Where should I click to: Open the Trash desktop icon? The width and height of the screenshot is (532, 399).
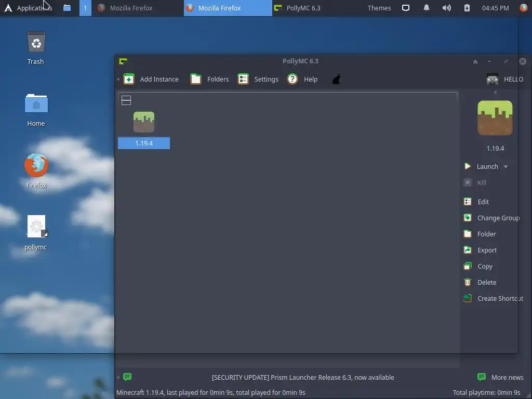36,48
